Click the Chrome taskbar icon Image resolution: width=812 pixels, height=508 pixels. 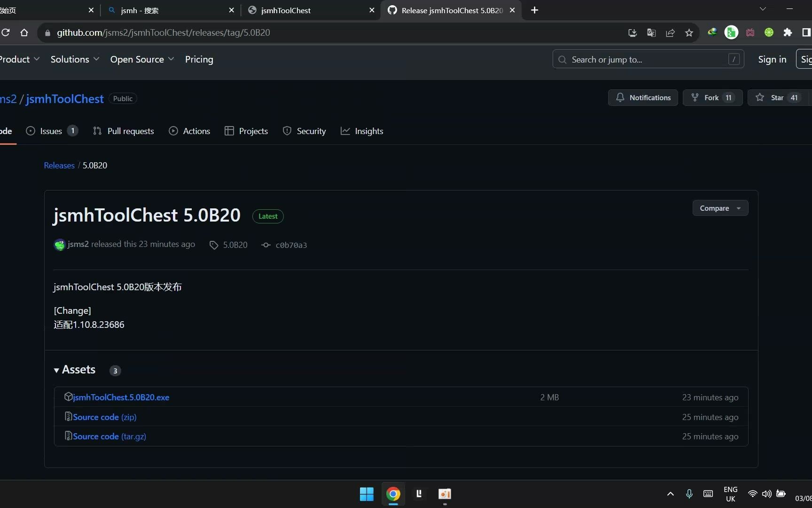pyautogui.click(x=393, y=494)
